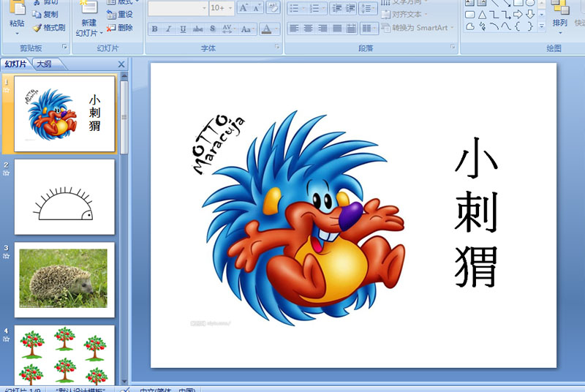Image resolution: width=585 pixels, height=392 pixels.
Task: Open Align Text (对齐文本) menu
Action: click(x=404, y=15)
